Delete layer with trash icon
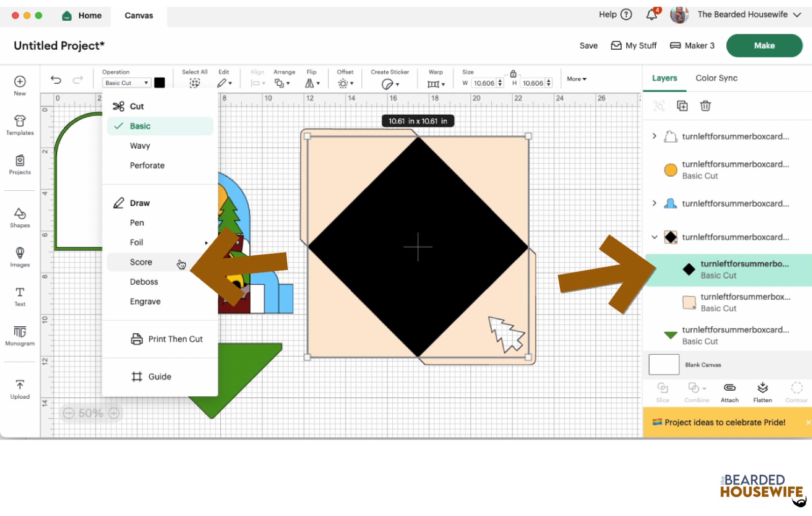The height and width of the screenshot is (516, 812). 705,106
